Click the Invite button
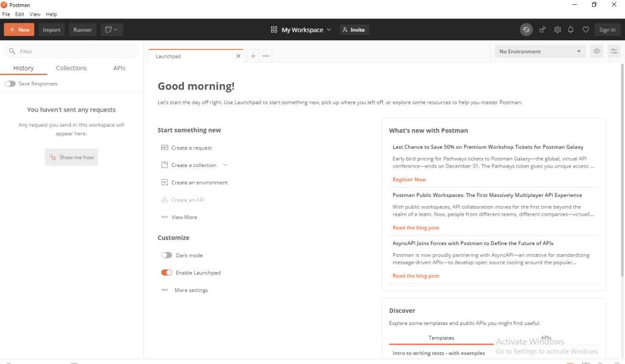The width and height of the screenshot is (625, 364). (355, 29)
